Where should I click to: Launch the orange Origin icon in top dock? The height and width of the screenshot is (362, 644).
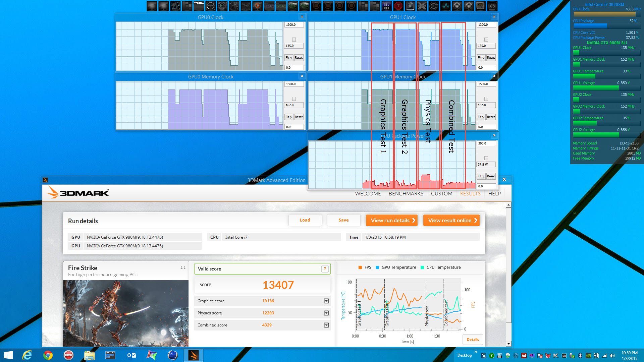pos(257,6)
